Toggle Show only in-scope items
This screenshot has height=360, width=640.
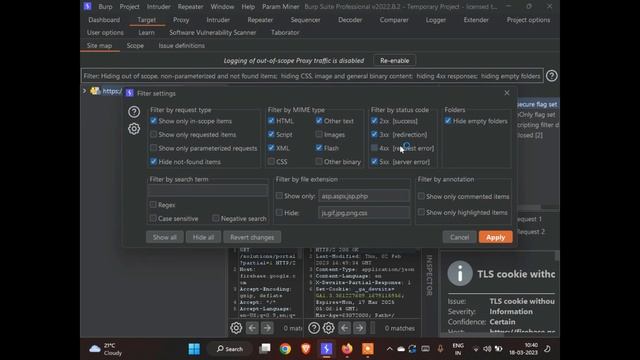click(x=153, y=121)
